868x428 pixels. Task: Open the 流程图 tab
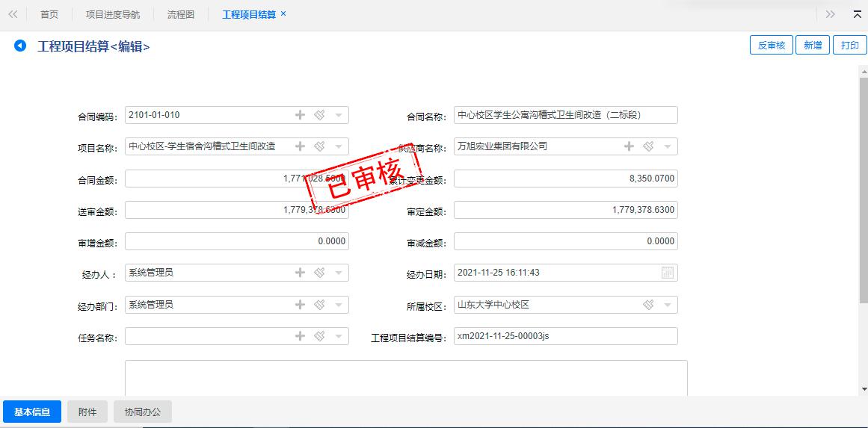181,15
